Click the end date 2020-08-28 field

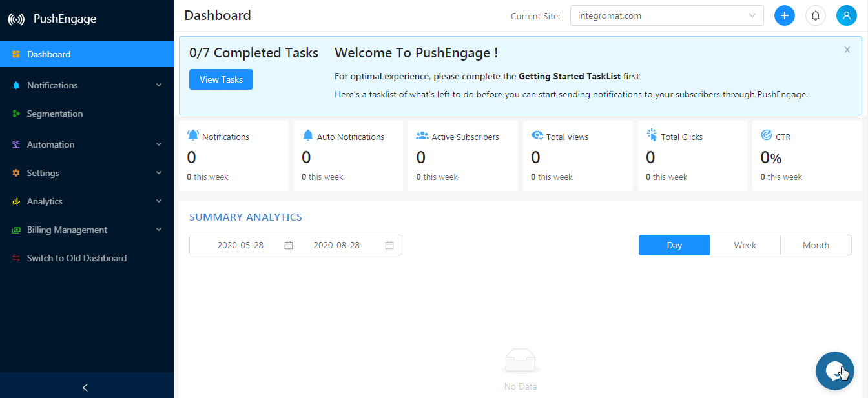point(336,245)
